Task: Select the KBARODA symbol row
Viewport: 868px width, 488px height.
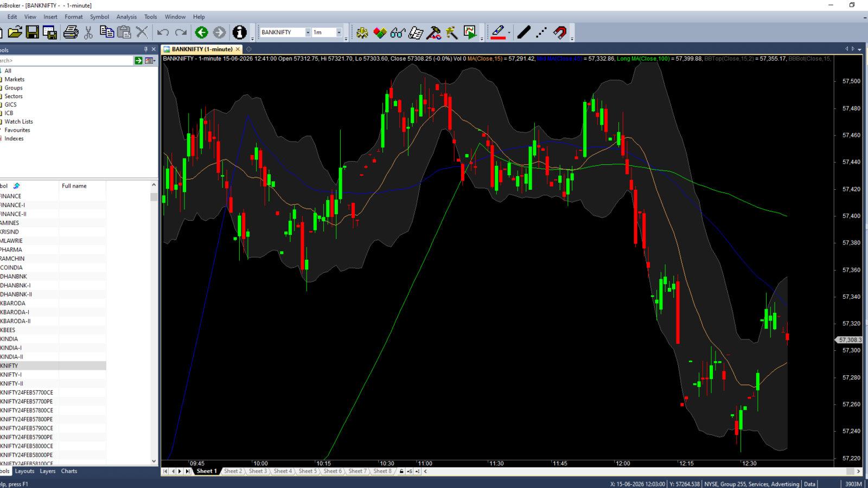Action: (53, 304)
